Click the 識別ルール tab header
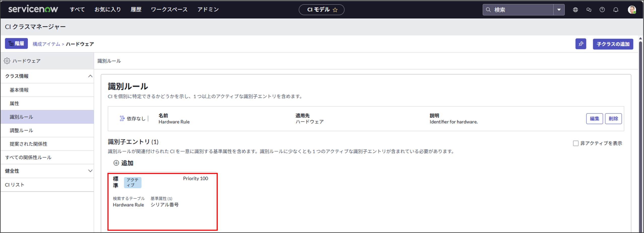The width and height of the screenshot is (644, 233). 109,61
